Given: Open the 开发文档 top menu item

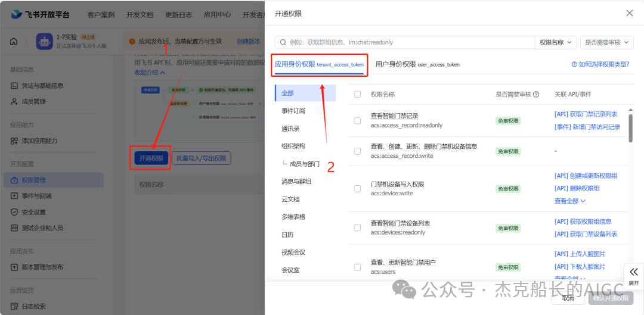Looking at the screenshot, I should coord(140,15).
